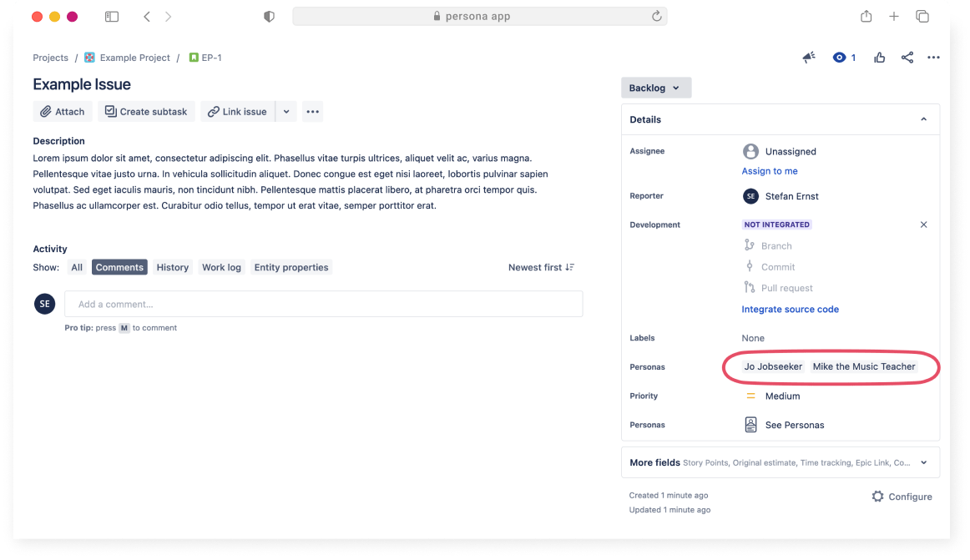Viewport: 970px width, 560px height.
Task: Open the Backlog status dropdown
Action: pyautogui.click(x=655, y=88)
